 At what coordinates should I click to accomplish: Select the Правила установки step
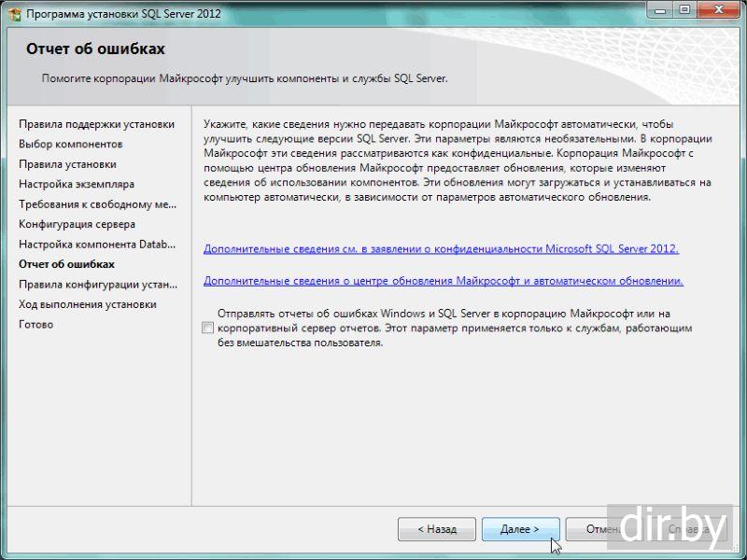(x=67, y=164)
